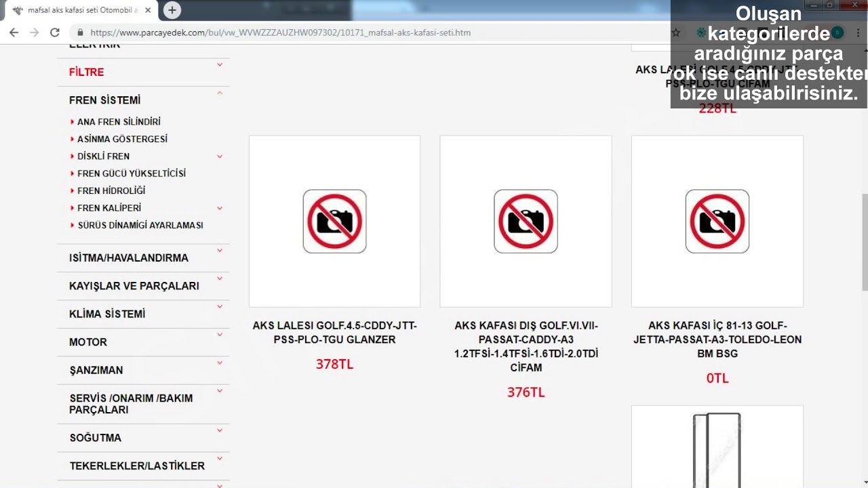Select DİSKLİ FREN subcategory
868x488 pixels.
tap(103, 157)
